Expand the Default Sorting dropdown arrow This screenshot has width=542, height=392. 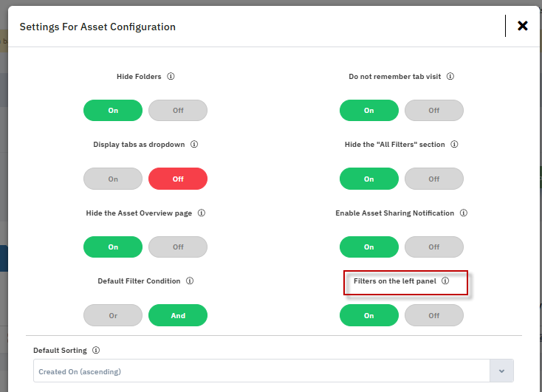click(502, 371)
